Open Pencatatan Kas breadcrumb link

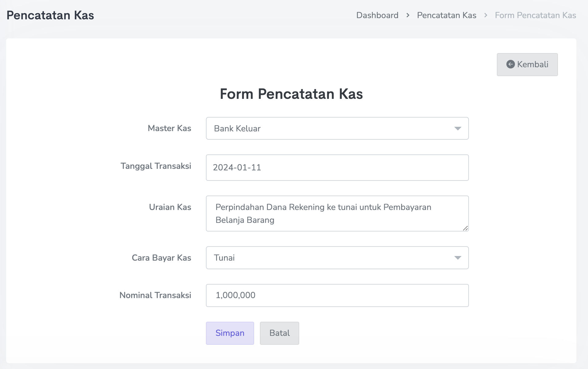[447, 15]
